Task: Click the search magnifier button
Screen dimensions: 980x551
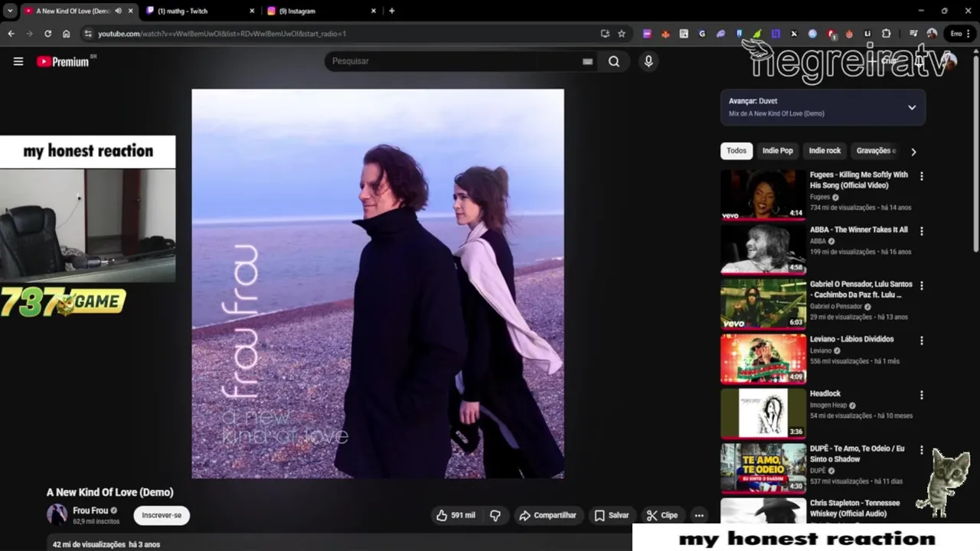Action: pos(614,61)
